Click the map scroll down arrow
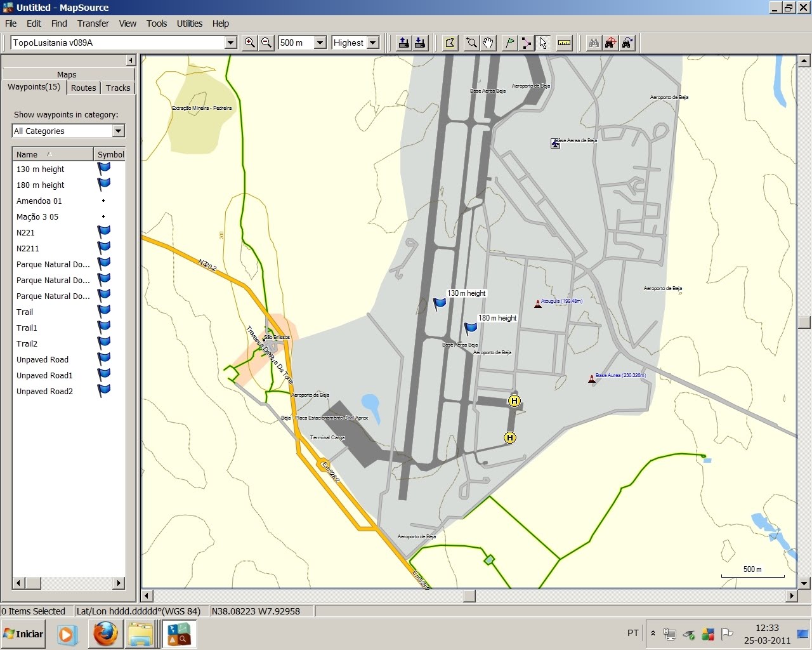 click(x=804, y=583)
